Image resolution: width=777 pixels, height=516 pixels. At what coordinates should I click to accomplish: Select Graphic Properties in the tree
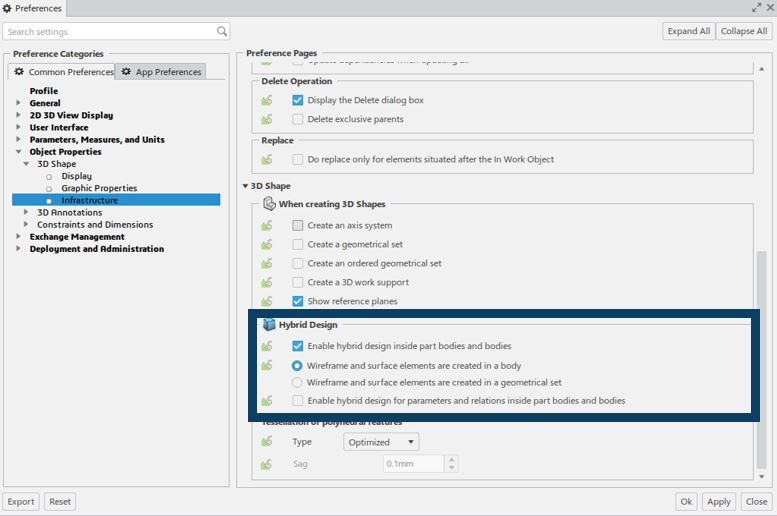[99, 188]
